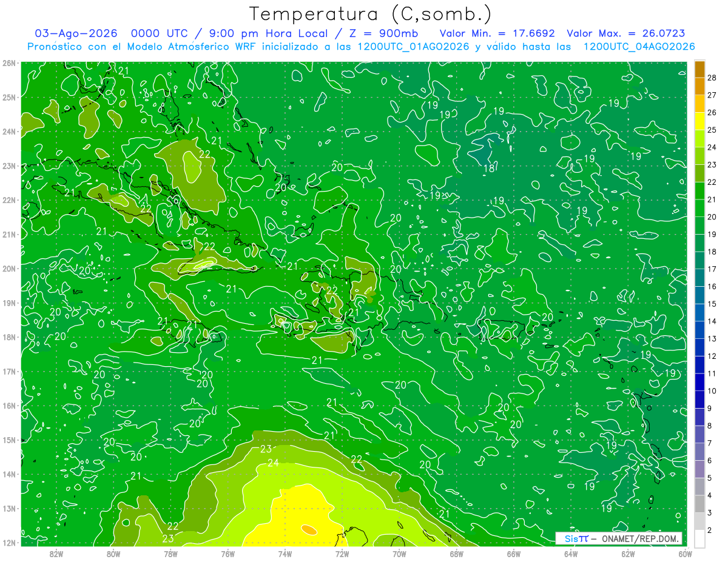
Task: Click the legend value "8" on color bar
Action: pyautogui.click(x=710, y=426)
